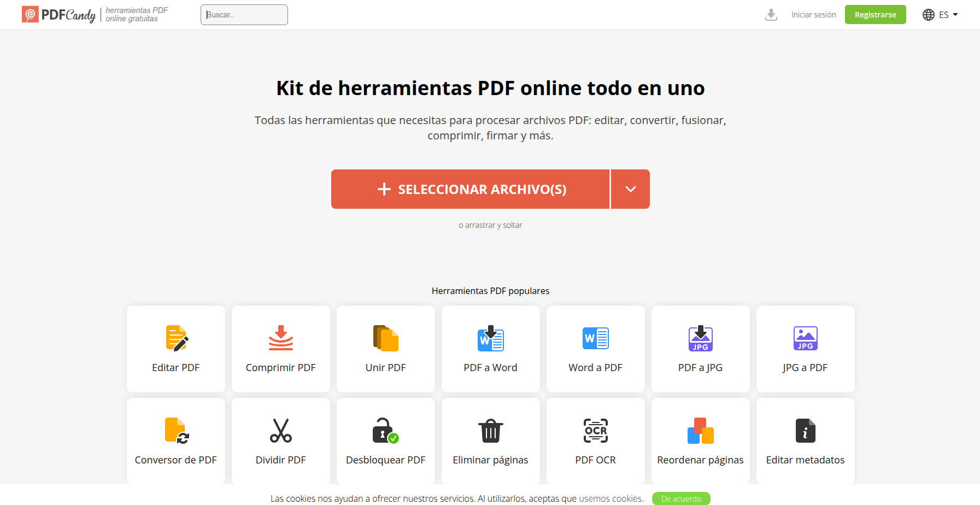Select the Comprimir PDF tool icon

(x=280, y=338)
